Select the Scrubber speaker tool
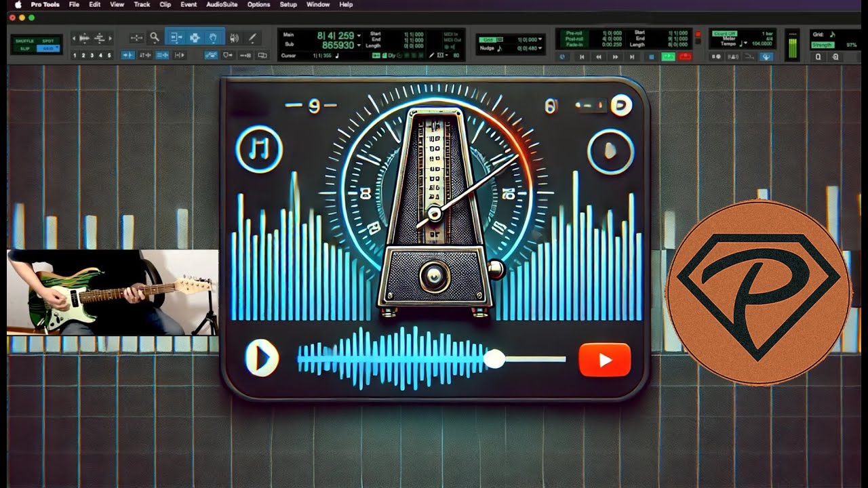This screenshot has height=488, width=868. [x=234, y=38]
